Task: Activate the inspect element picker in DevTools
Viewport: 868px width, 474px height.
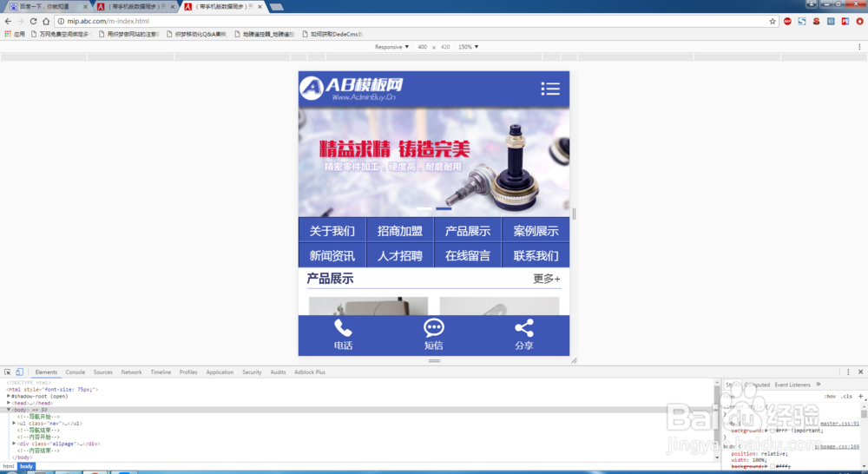Action: (x=8, y=372)
